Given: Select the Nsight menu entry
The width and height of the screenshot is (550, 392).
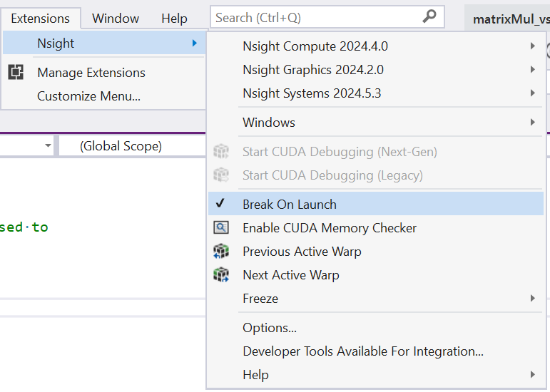Looking at the screenshot, I should click(104, 43).
